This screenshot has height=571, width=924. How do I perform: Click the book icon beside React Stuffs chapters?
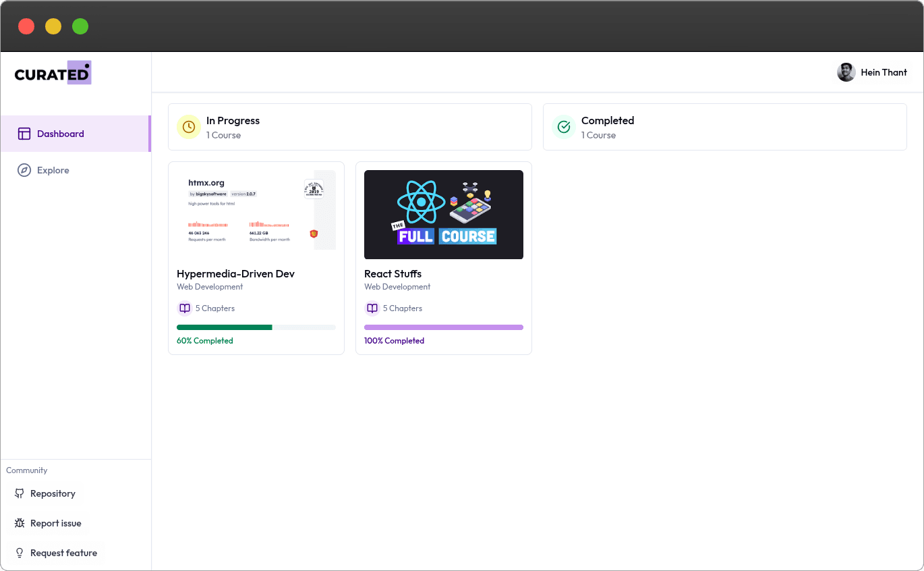372,308
